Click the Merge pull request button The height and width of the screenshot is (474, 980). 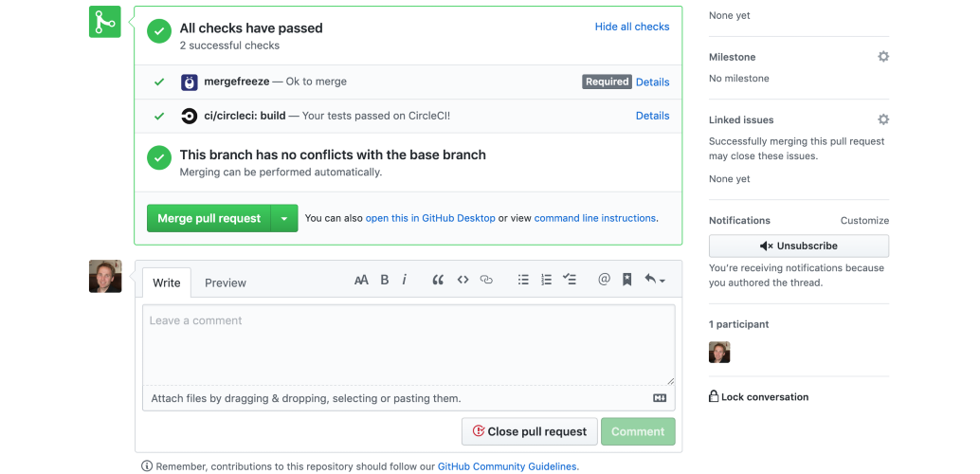coord(209,218)
